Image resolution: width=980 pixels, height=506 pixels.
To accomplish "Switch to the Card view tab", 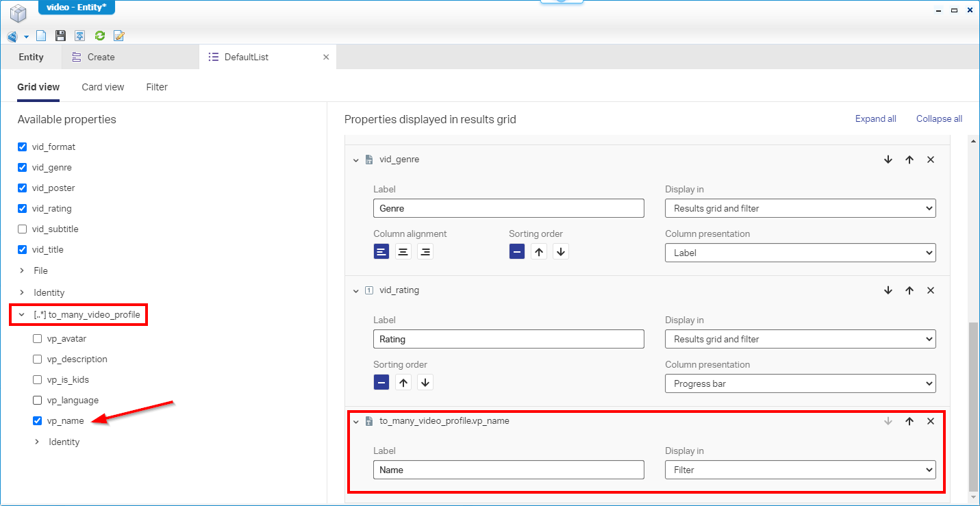I will pyautogui.click(x=103, y=87).
